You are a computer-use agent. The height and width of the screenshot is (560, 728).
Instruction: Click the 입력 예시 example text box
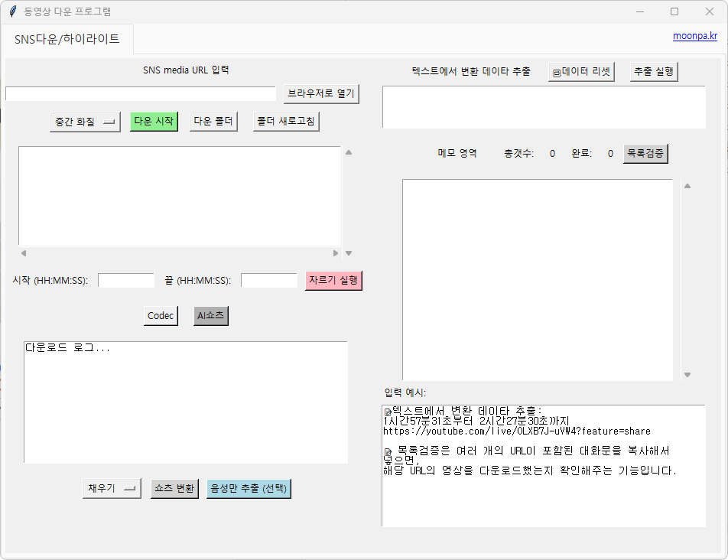[x=544, y=466]
